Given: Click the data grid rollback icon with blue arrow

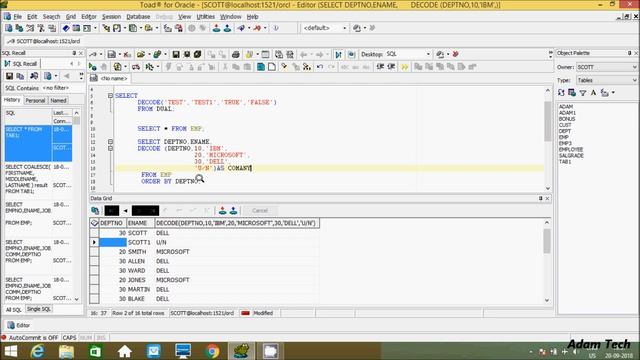Looking at the screenshot, I should point(233,211).
